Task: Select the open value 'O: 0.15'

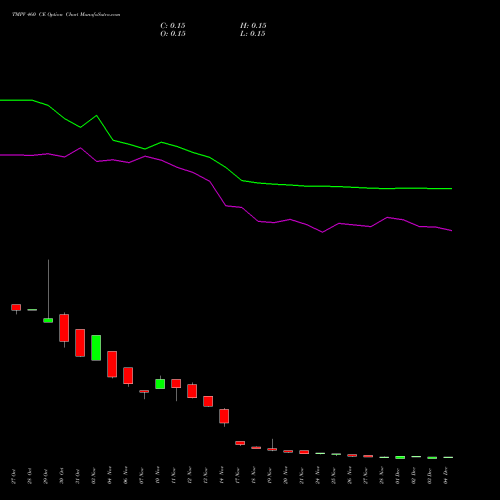Action: pyautogui.click(x=173, y=34)
